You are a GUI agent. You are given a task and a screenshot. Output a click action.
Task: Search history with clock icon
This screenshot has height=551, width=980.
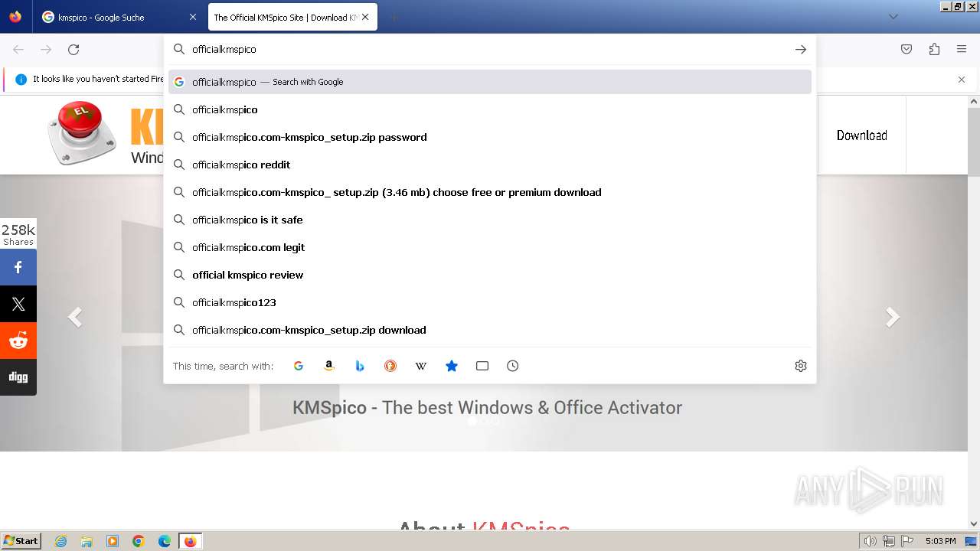(513, 366)
